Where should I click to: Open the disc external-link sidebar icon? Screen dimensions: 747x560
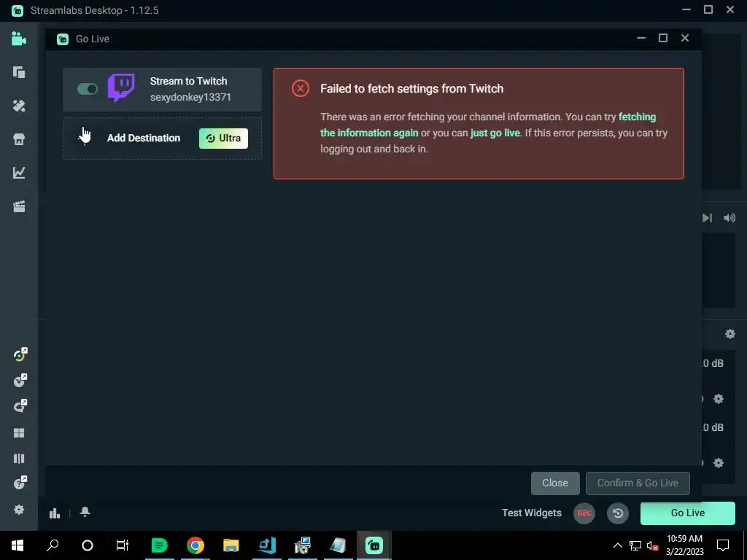pyautogui.click(x=20, y=381)
